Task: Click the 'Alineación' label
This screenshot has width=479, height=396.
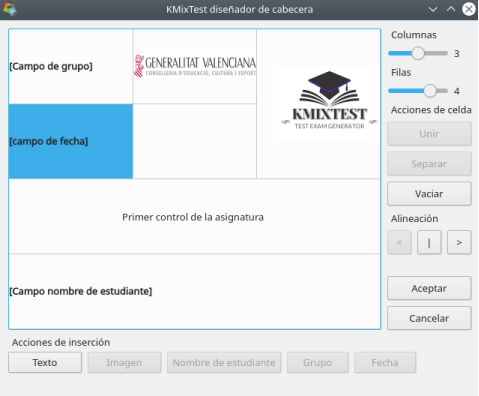Action: tap(414, 219)
